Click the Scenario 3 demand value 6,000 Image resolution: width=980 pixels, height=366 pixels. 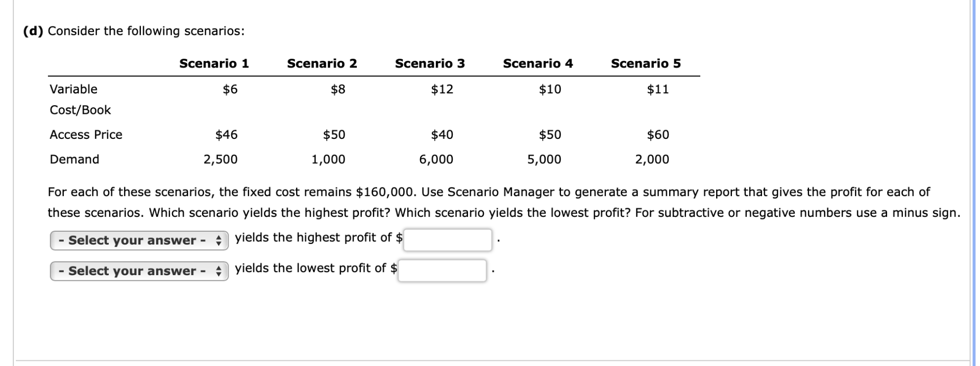coord(436,160)
